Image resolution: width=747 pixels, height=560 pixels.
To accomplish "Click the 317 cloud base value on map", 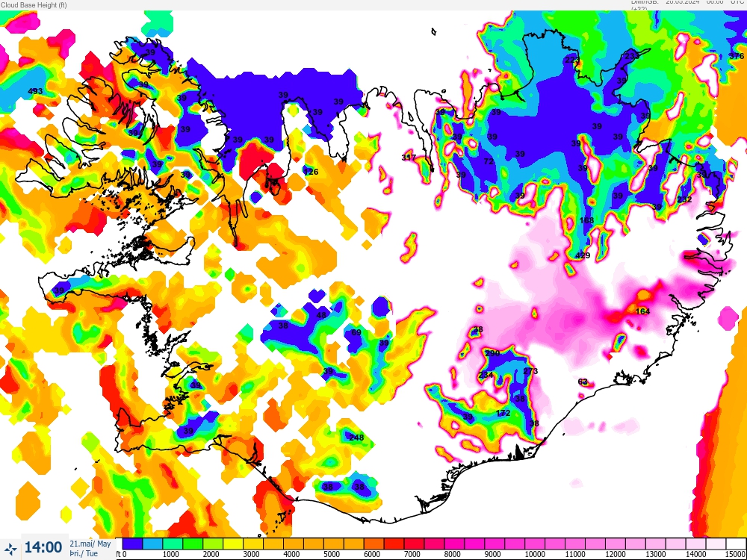I will (409, 158).
